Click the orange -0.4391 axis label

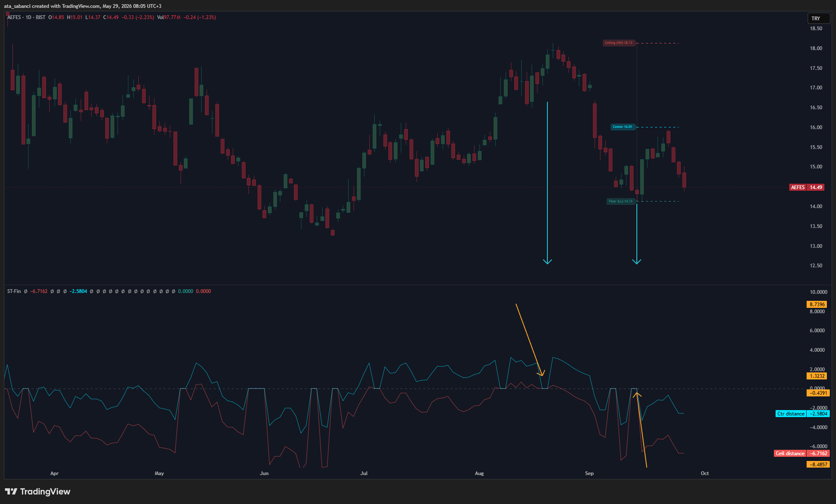pos(818,393)
